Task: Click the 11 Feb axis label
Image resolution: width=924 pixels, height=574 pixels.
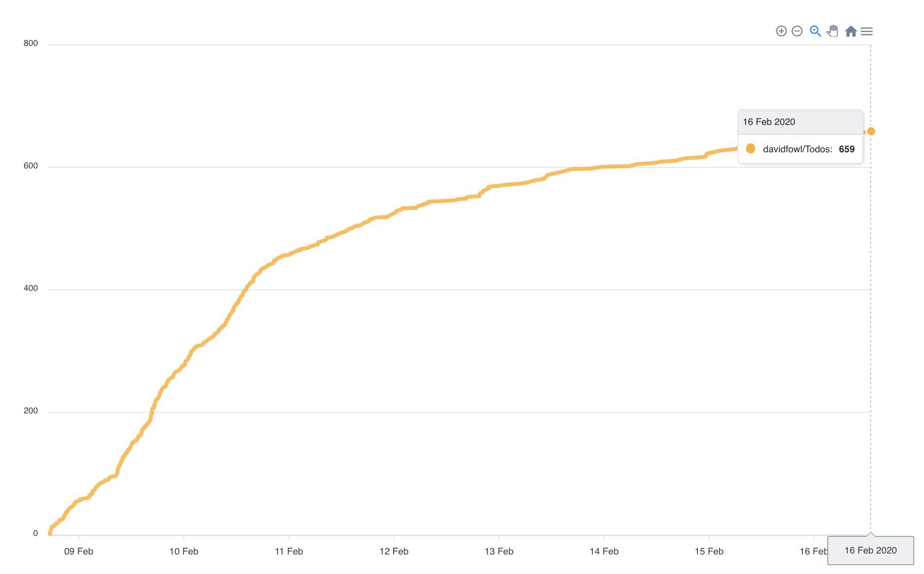Action: click(x=289, y=551)
